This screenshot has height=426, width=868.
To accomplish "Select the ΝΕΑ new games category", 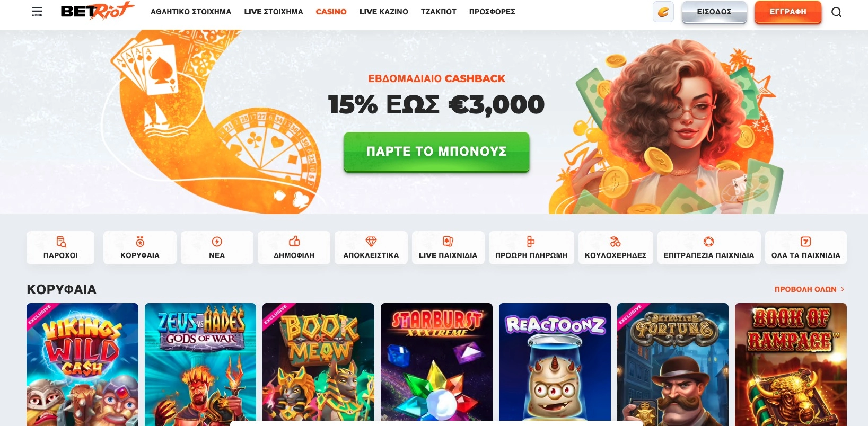I will tap(217, 247).
